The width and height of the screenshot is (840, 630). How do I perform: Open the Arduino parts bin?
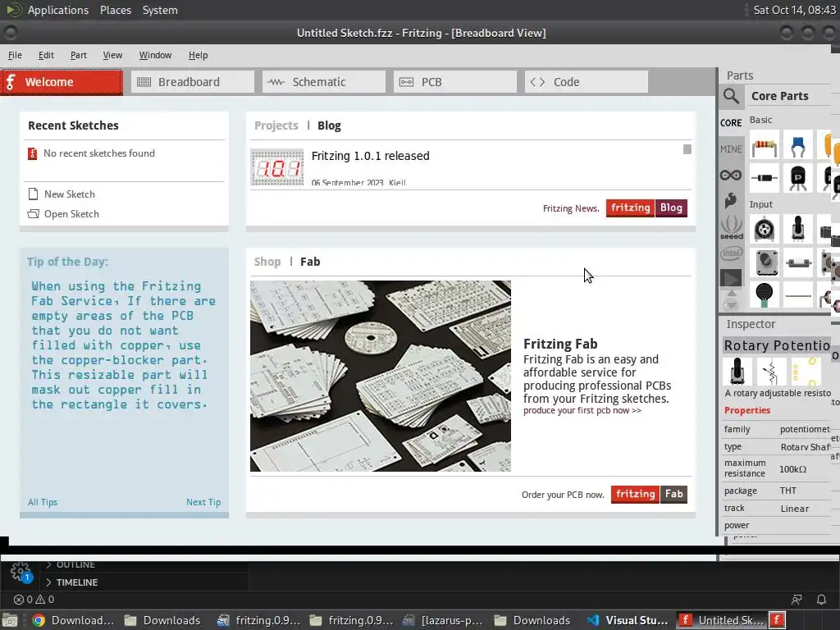pos(731,176)
